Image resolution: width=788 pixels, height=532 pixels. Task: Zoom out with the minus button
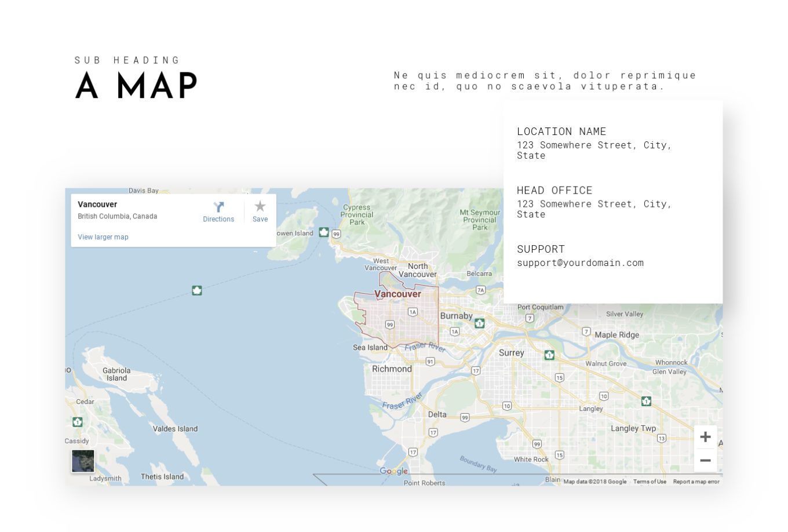705,460
